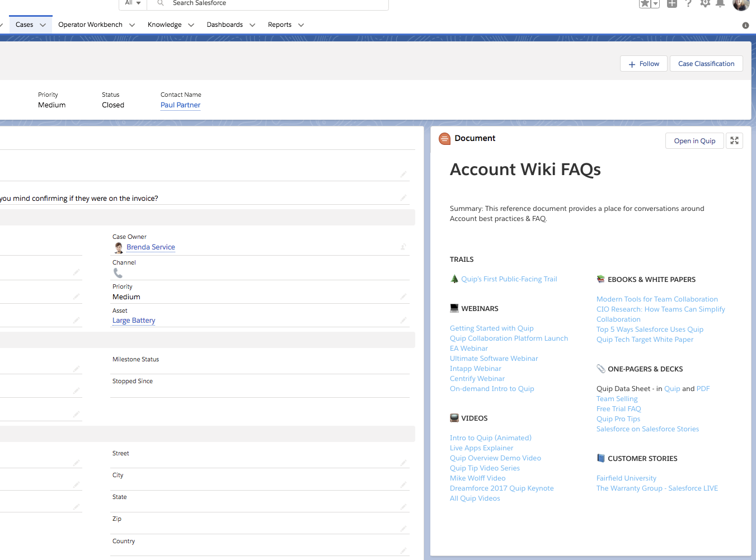This screenshot has width=756, height=560.
Task: Open the Brenda Service owner link
Action: pos(151,247)
